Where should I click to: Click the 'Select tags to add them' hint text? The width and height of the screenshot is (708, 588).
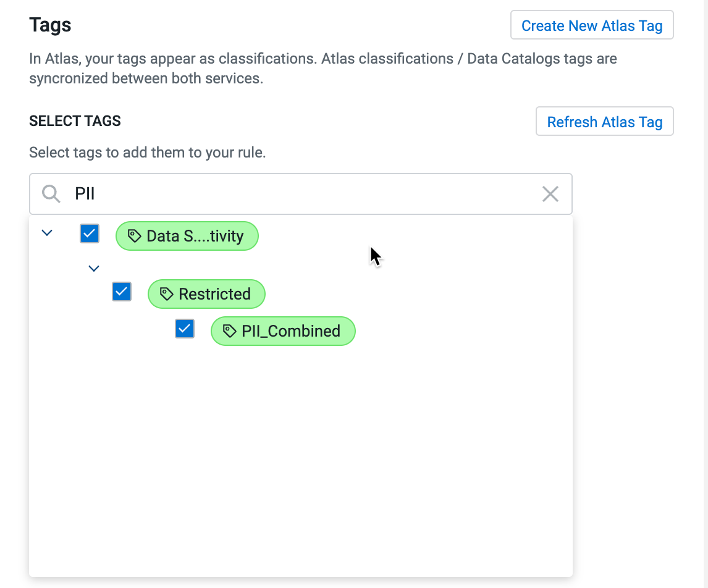pos(147,153)
